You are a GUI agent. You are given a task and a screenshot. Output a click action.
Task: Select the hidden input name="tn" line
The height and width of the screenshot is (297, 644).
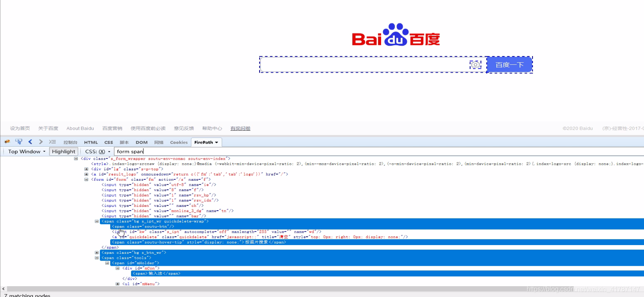(x=168, y=211)
